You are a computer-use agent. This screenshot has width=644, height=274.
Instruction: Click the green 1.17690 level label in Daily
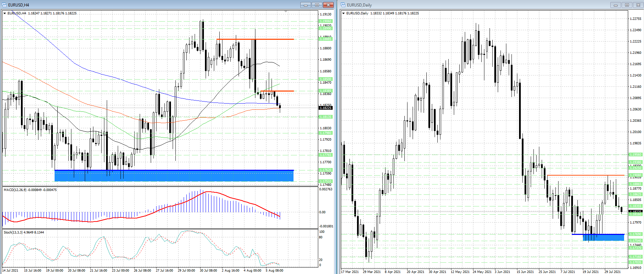635,234
